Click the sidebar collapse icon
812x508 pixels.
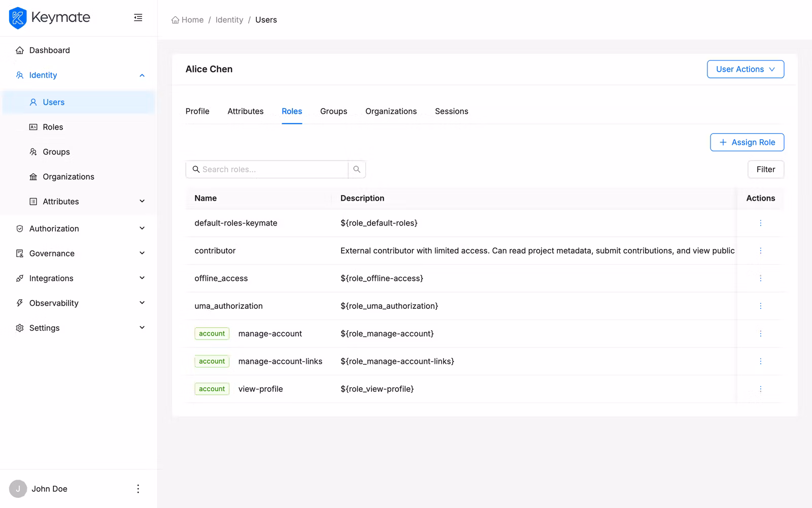[138, 17]
